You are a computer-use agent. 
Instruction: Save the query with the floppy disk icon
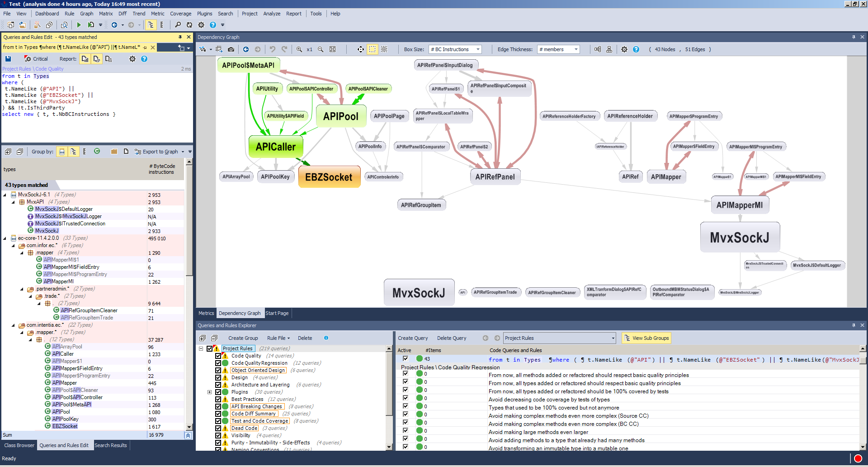coord(8,59)
